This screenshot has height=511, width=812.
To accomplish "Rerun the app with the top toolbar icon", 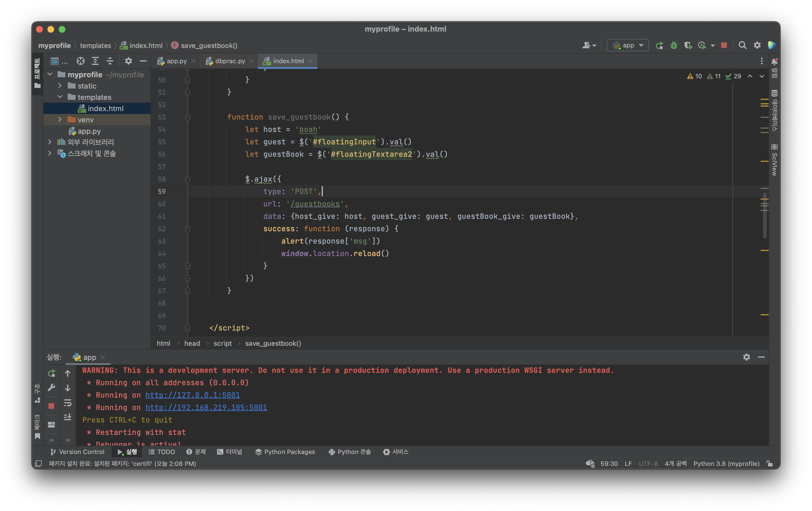I will [659, 45].
